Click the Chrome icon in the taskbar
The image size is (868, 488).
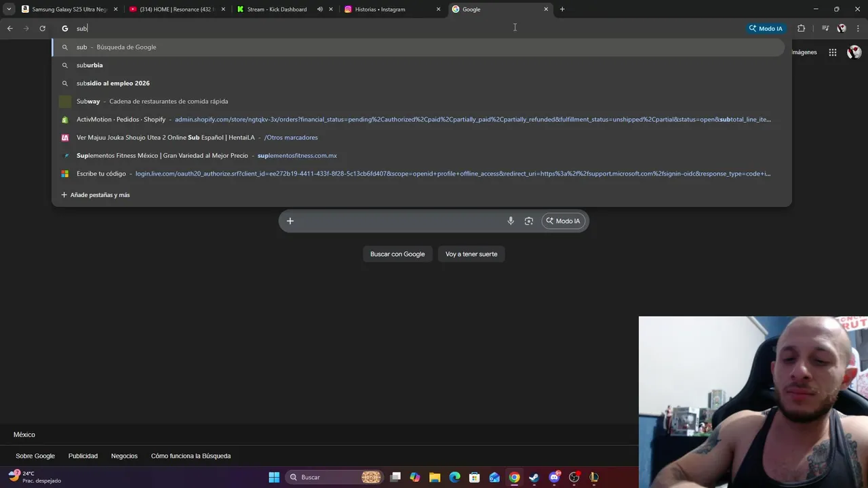pyautogui.click(x=515, y=477)
